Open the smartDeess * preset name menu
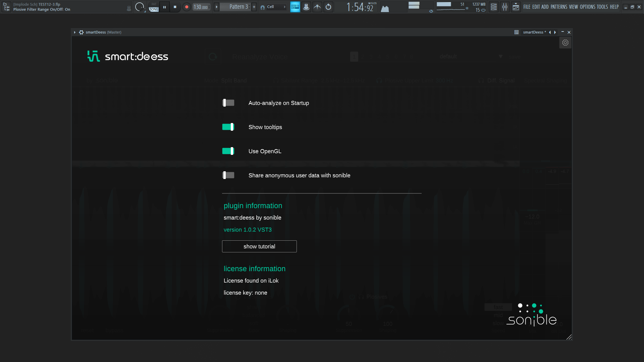This screenshot has width=644, height=362. pos(534,32)
